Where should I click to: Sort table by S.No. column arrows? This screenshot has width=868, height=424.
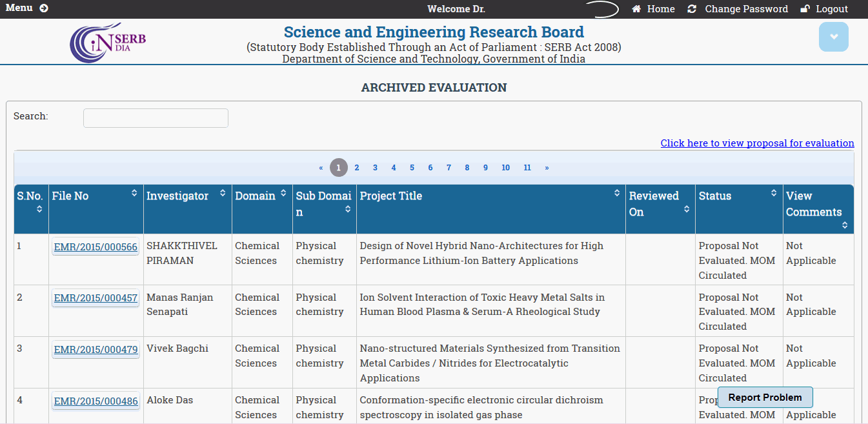click(x=39, y=209)
